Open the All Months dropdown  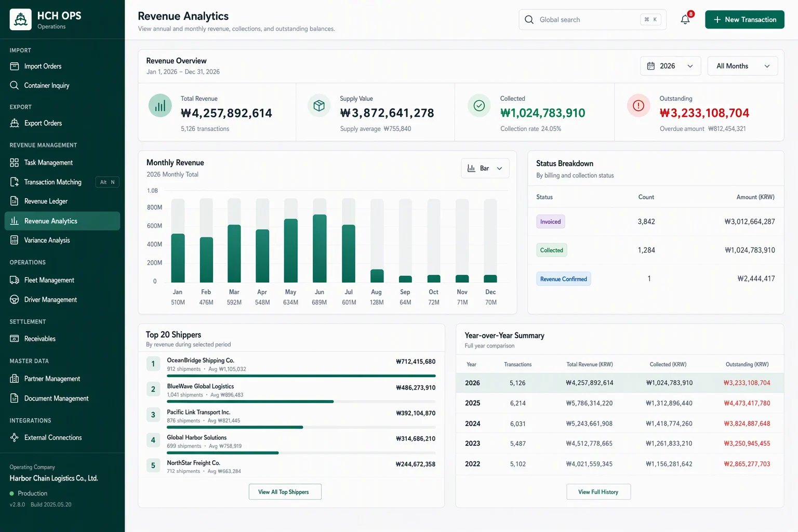coord(742,66)
